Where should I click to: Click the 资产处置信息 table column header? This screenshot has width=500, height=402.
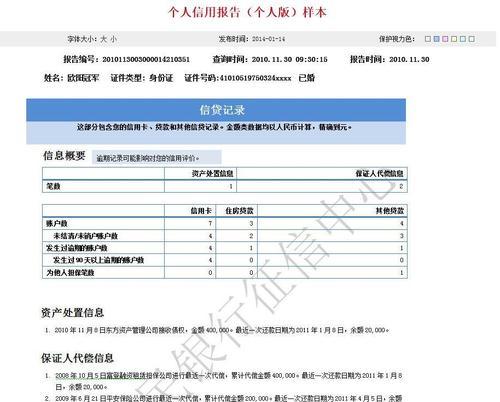pyautogui.click(x=212, y=174)
